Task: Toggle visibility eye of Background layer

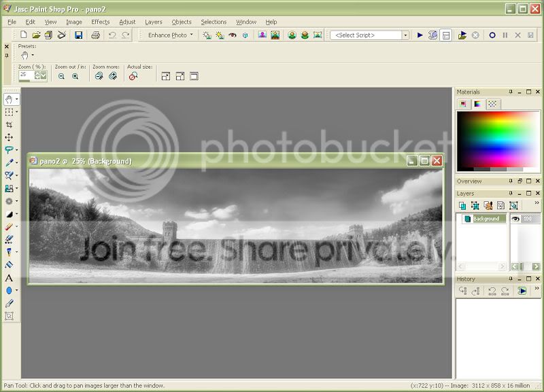Action: (515, 219)
